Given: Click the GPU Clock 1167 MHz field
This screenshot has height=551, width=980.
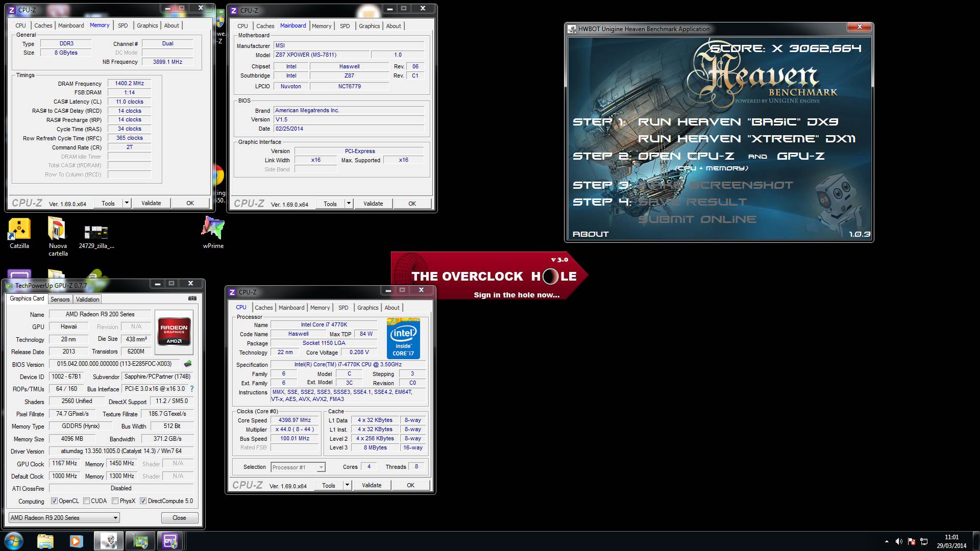Looking at the screenshot, I should pos(64,463).
